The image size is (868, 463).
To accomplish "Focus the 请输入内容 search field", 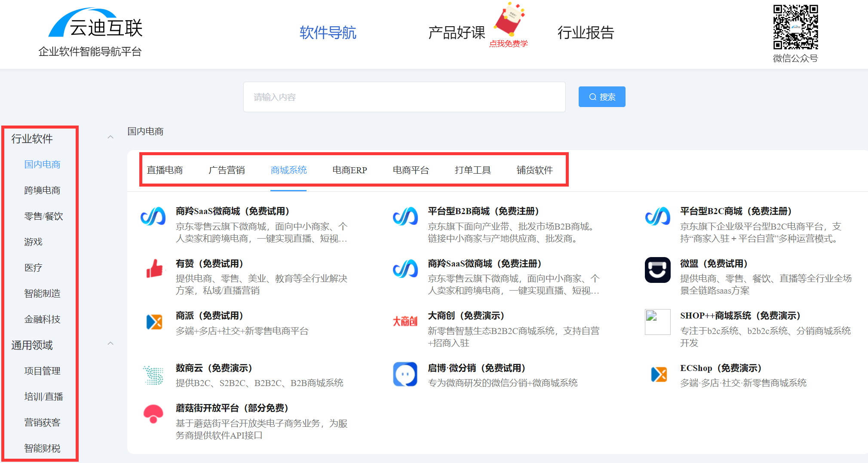I will (404, 97).
